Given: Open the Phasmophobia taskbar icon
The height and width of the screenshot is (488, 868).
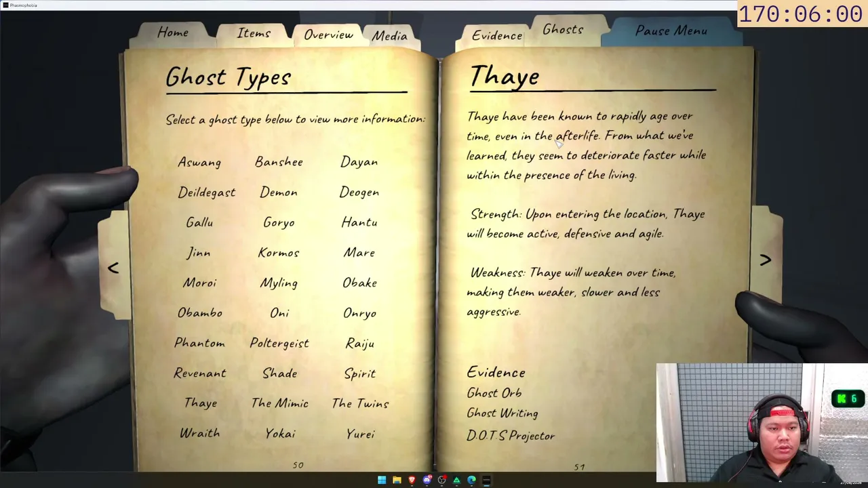Looking at the screenshot, I should tap(486, 481).
